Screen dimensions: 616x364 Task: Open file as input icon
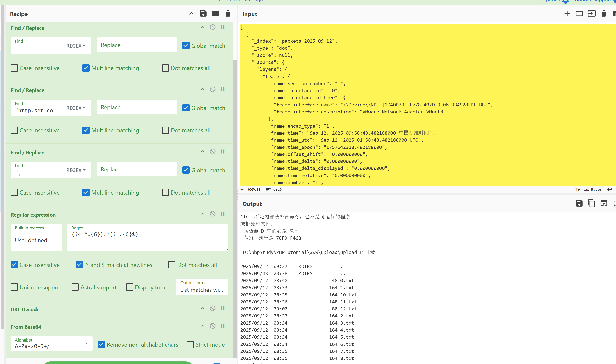point(591,13)
